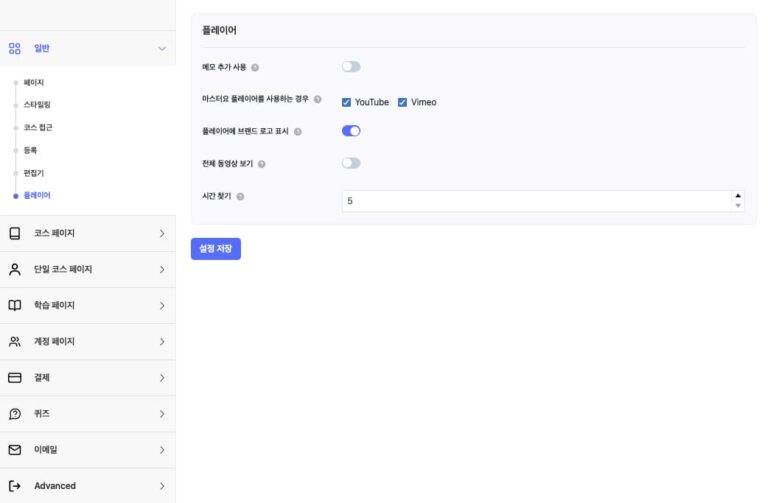Image resolution: width=768 pixels, height=503 pixels.
Task: Expand the 결제 section chevron
Action: click(x=162, y=378)
